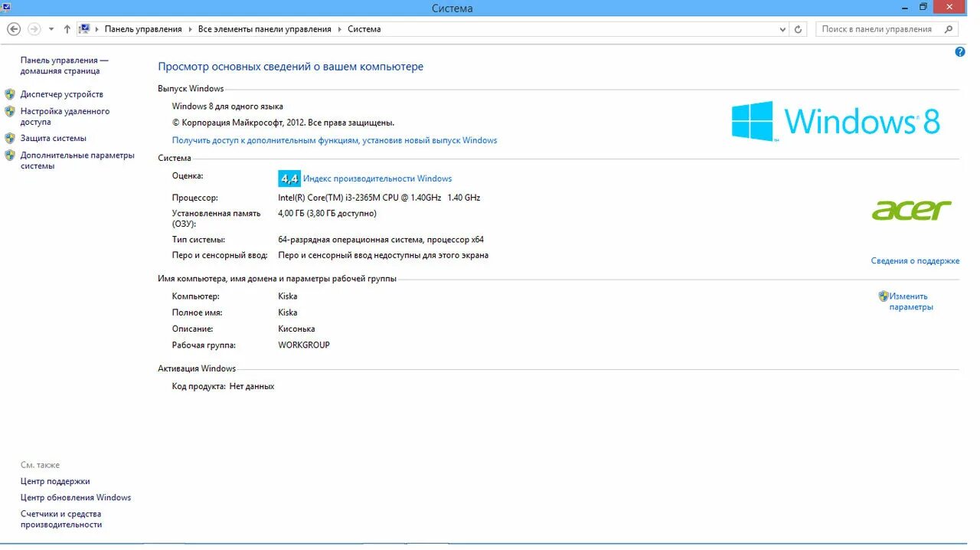Image resolution: width=980 pixels, height=550 pixels.
Task: Click the acer logo
Action: (x=911, y=210)
